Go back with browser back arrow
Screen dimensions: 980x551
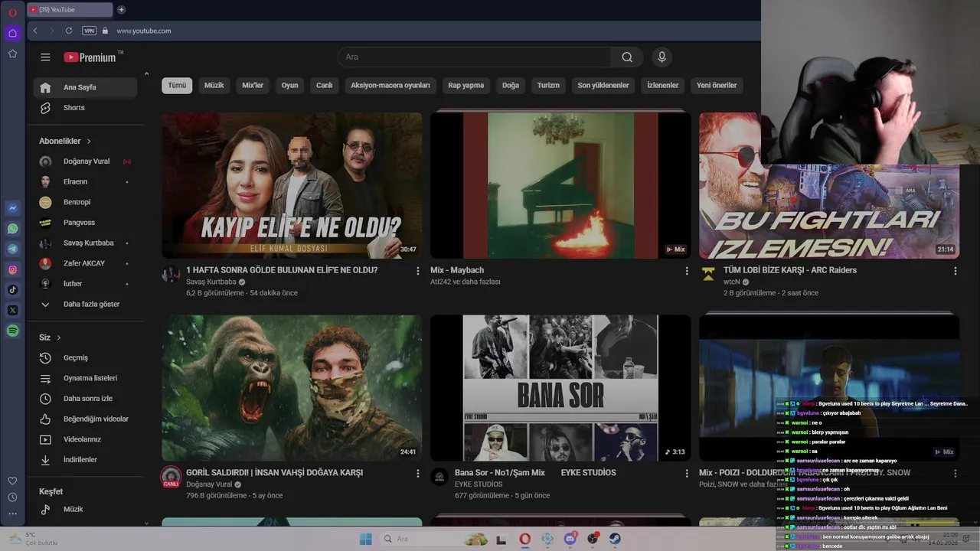coord(35,31)
